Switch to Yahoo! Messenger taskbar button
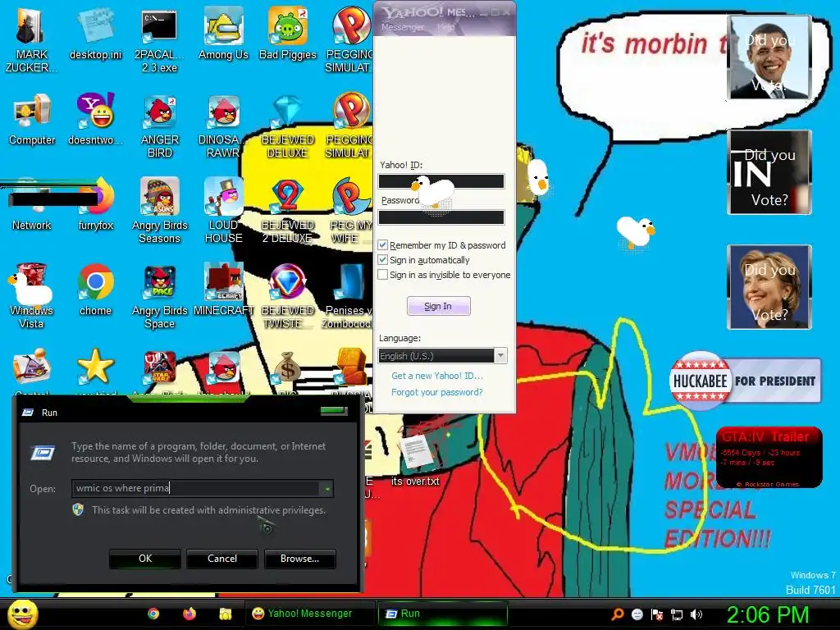 click(x=309, y=614)
